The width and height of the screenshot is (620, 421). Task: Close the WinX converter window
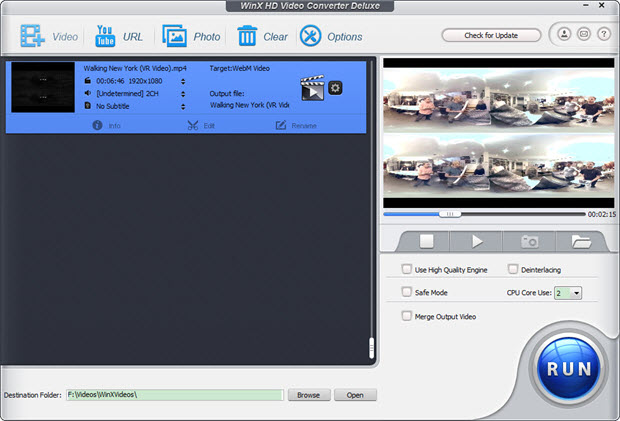click(x=601, y=5)
